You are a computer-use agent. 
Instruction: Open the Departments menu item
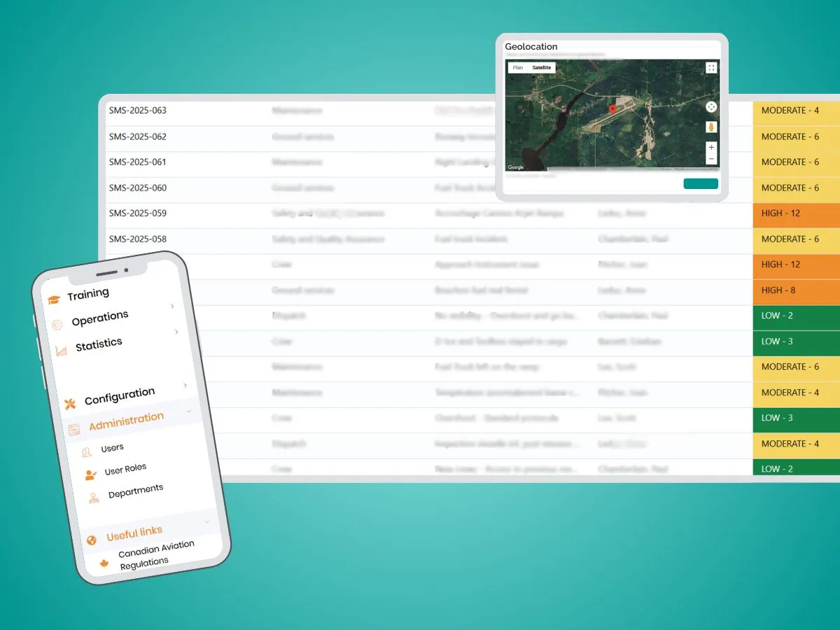point(135,491)
